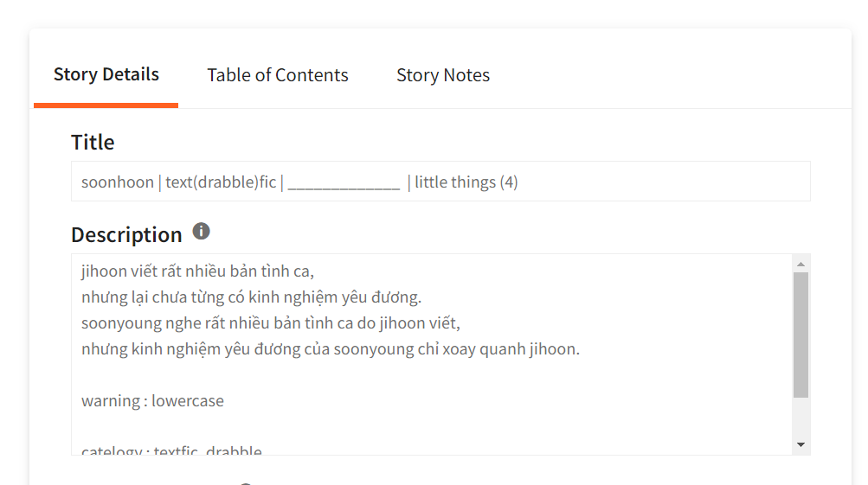Click "text(drabble)fic" in the Title field
868x485 pixels.
(221, 182)
